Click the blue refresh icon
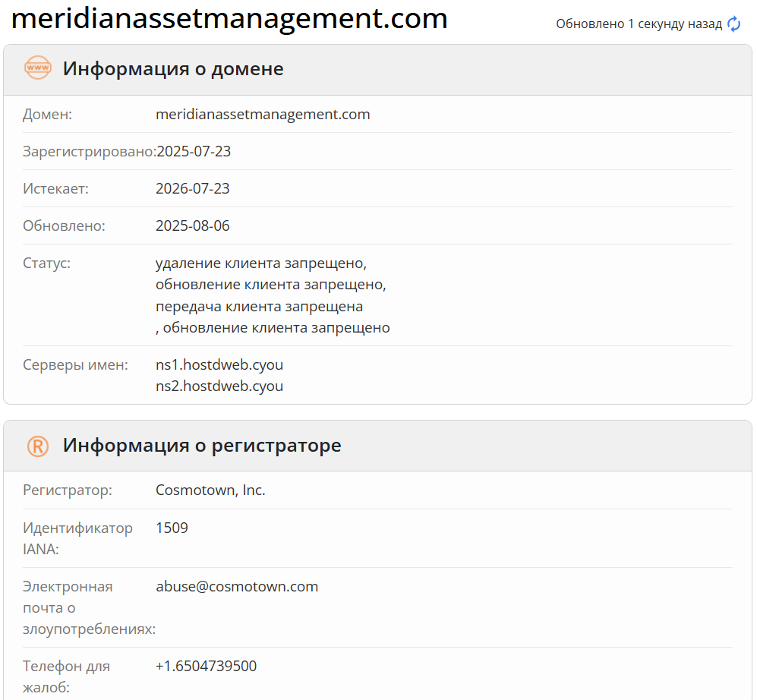The height and width of the screenshot is (700, 757). pos(733,24)
